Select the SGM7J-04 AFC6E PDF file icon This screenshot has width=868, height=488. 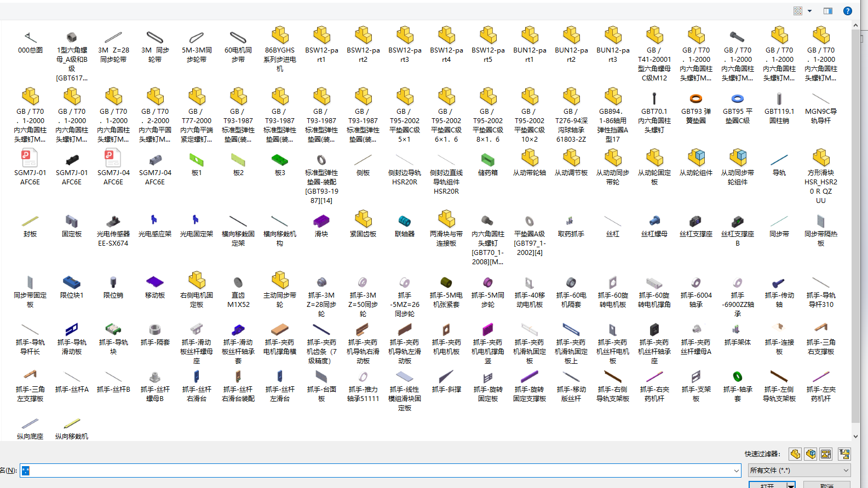[x=113, y=158]
